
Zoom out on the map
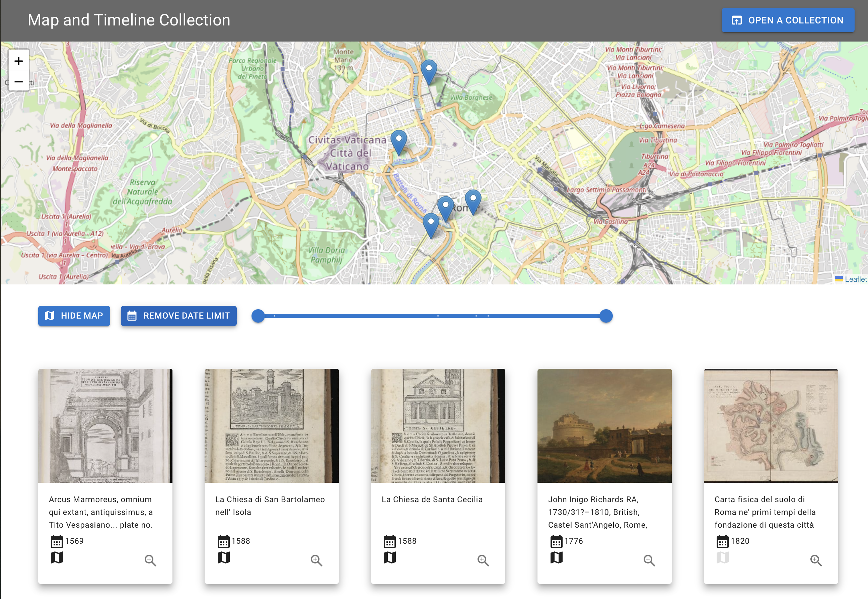click(18, 81)
